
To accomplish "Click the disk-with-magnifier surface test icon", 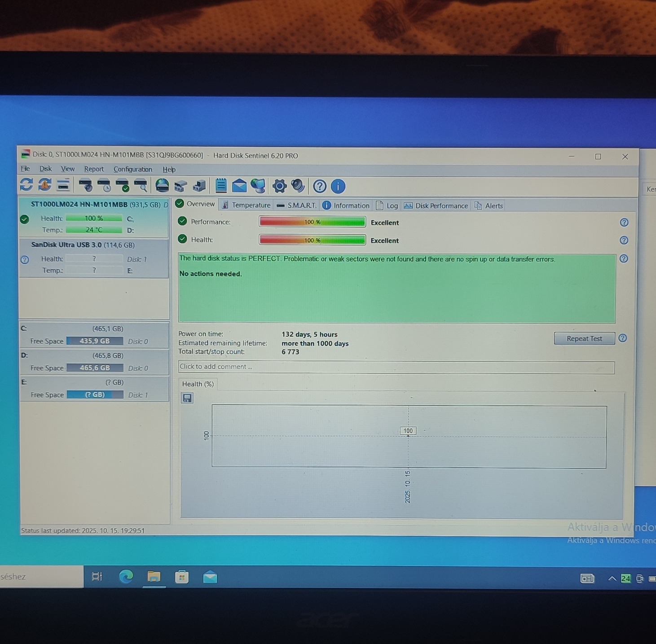I will point(141,185).
